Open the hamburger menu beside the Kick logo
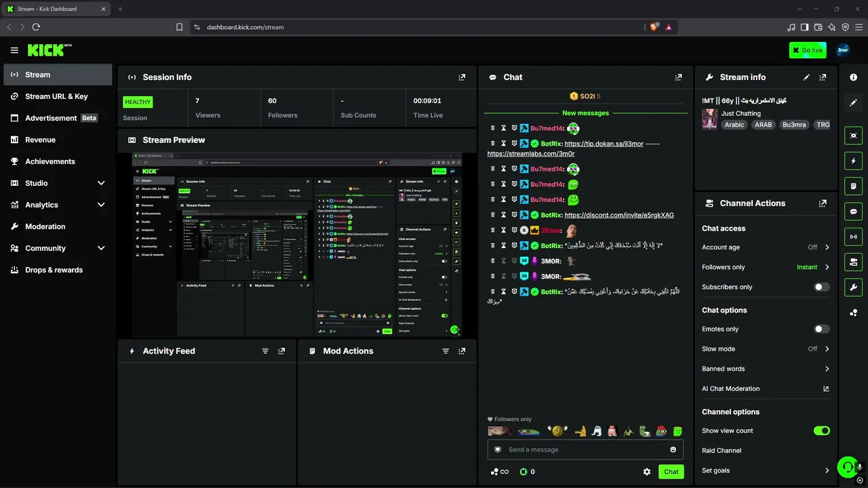Viewport: 868px width, 488px height. click(x=14, y=50)
